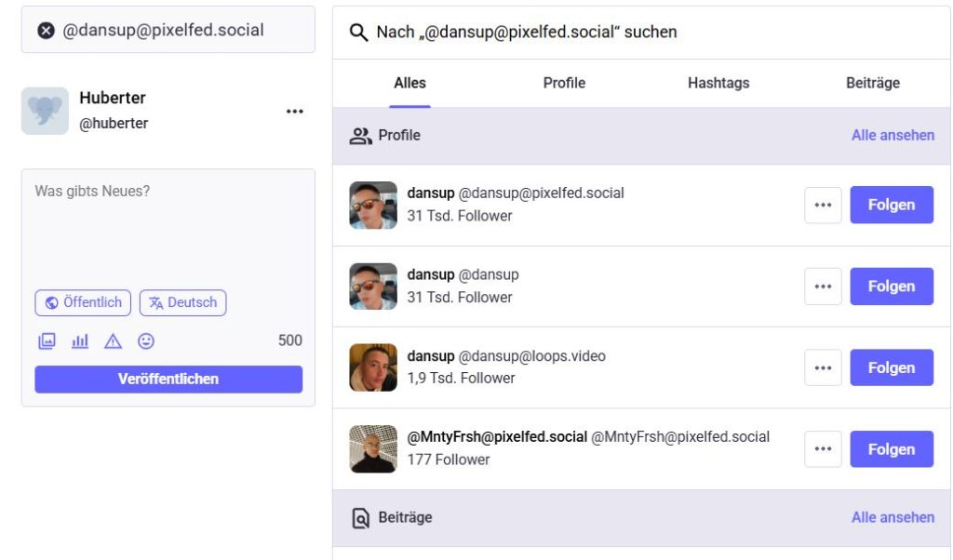Open avatar of short-handle @dansup row
953x560 pixels.
tap(373, 287)
